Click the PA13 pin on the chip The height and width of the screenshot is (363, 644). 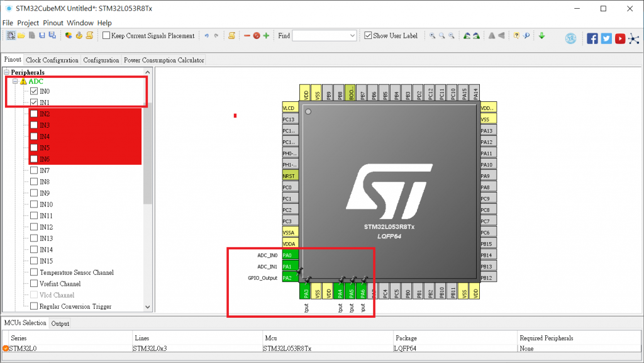(x=488, y=131)
